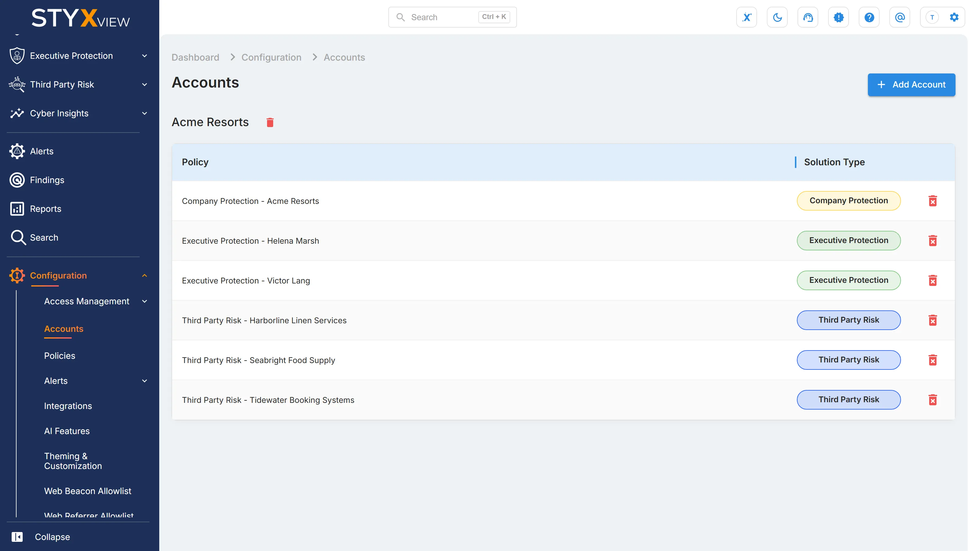Viewport: 980px width, 551px height.
Task: Select 'Executive Protection - Helena Marsh' text
Action: (250, 241)
